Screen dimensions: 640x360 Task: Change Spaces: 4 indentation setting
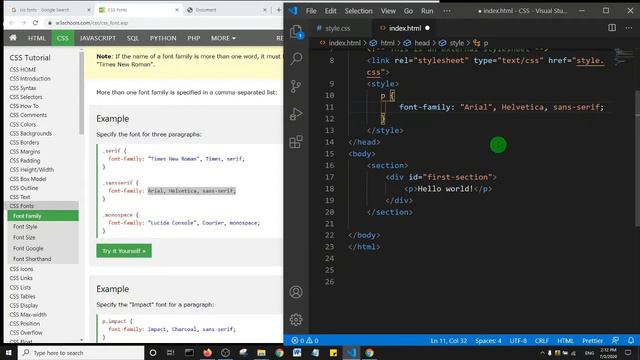(488, 340)
